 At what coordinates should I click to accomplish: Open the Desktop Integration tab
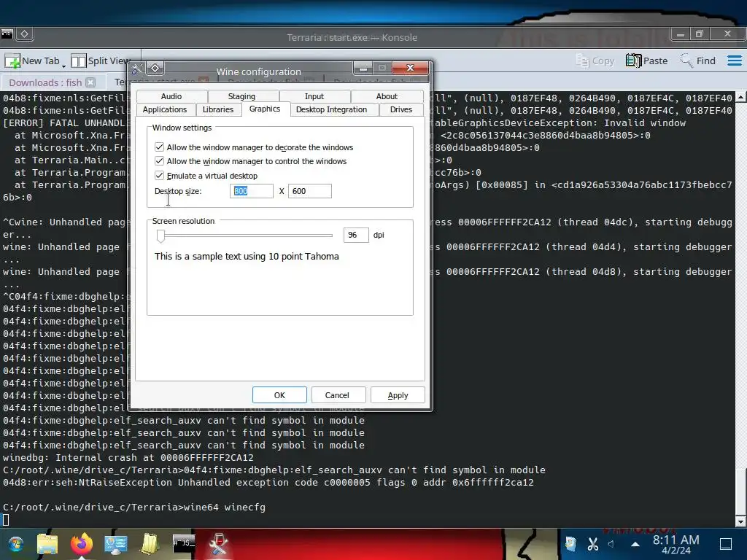332,109
